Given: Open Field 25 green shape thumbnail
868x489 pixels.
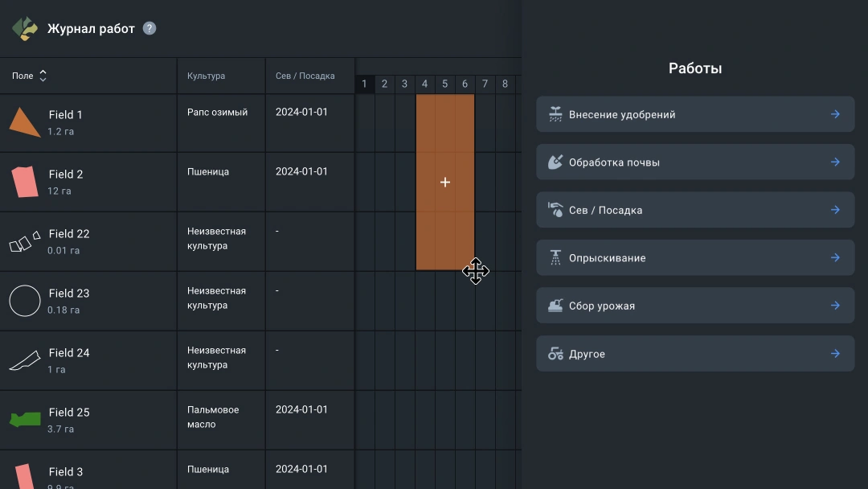Looking at the screenshot, I should point(25,419).
